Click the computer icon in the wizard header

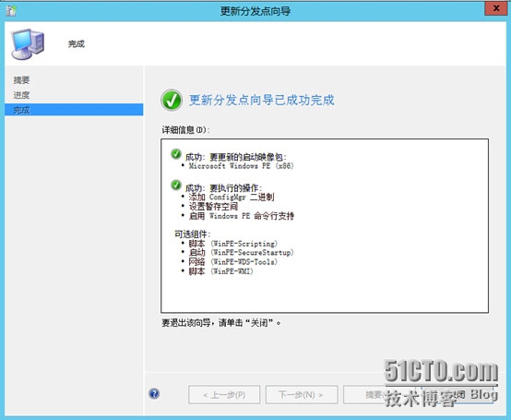(28, 44)
